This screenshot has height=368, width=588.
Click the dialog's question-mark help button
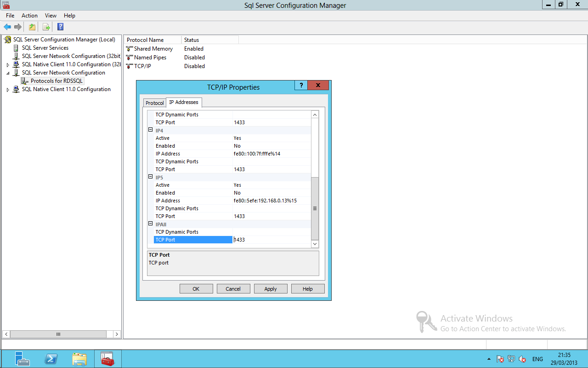click(x=301, y=85)
